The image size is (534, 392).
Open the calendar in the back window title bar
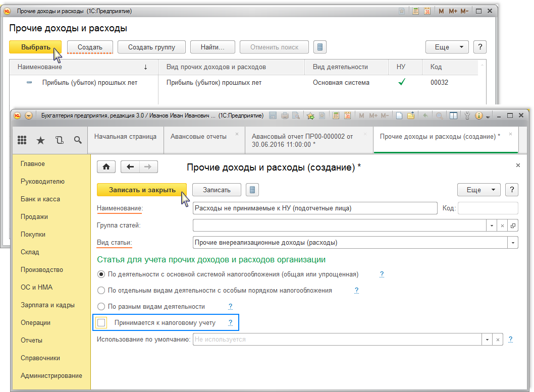pos(427,11)
